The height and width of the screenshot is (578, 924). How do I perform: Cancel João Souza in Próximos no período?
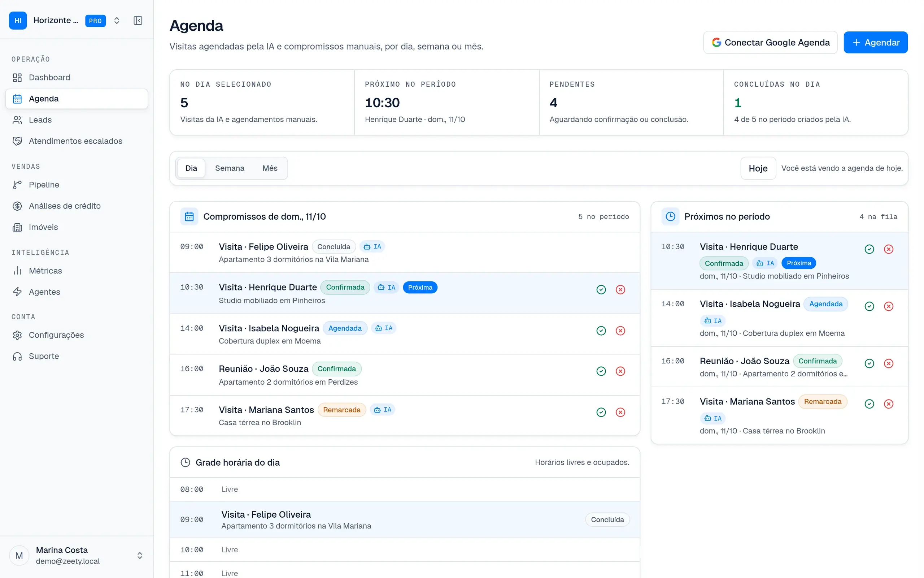pyautogui.click(x=889, y=363)
